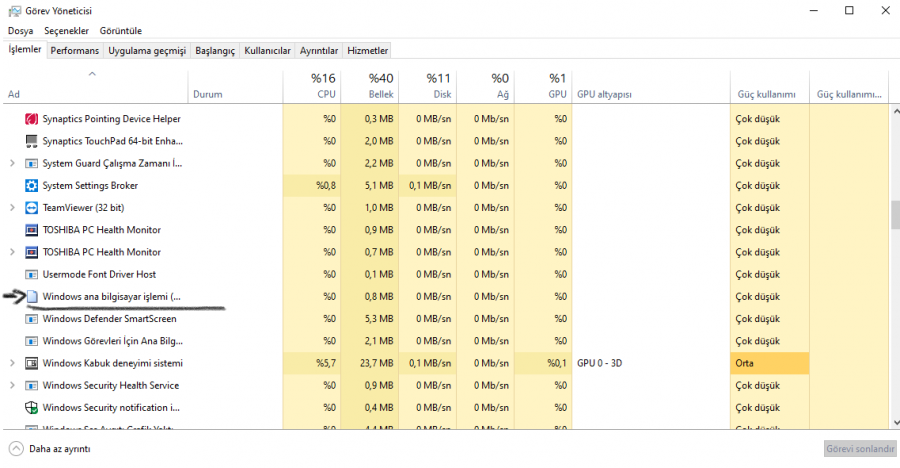Click the Windows Security notification shield icon

[x=32, y=408]
